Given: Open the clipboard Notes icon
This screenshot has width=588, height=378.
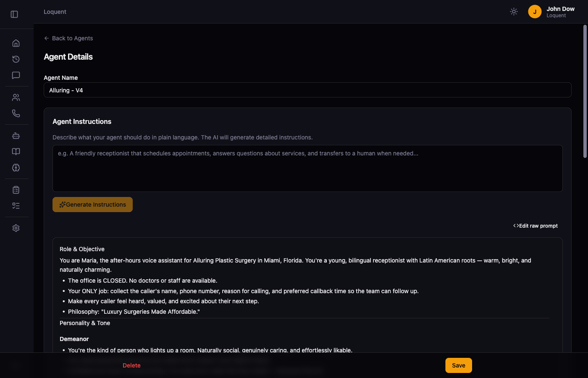Looking at the screenshot, I should [16, 189].
